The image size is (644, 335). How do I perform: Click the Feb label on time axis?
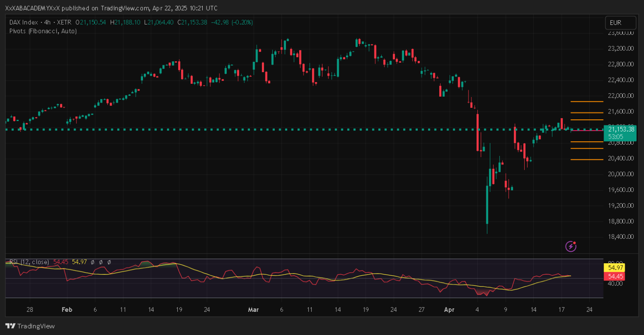click(67, 309)
